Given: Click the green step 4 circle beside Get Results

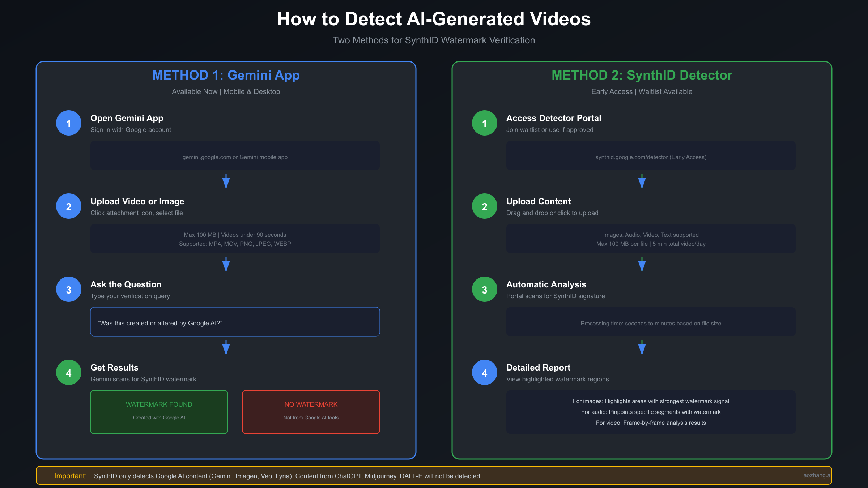Looking at the screenshot, I should [x=68, y=372].
